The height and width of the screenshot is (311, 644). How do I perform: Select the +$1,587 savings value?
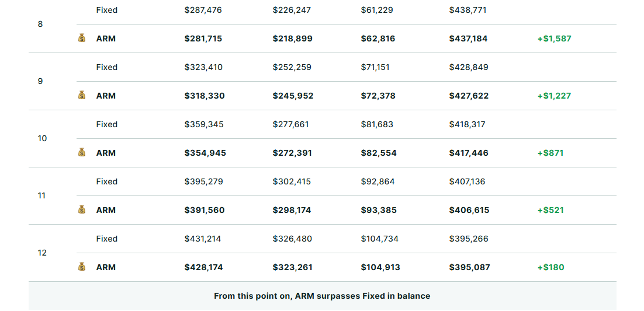[x=555, y=39]
